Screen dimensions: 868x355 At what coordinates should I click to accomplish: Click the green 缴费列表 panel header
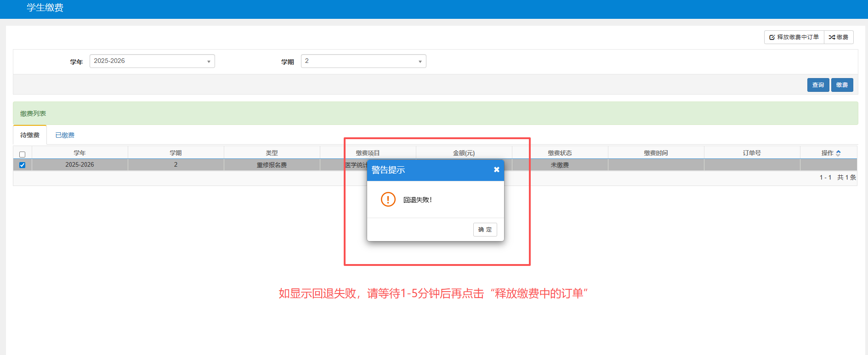[x=33, y=113]
